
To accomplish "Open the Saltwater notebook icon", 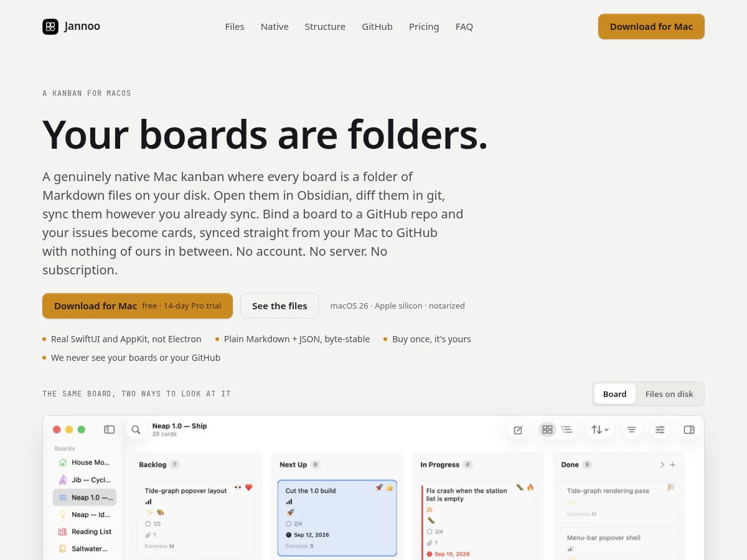I will (x=62, y=549).
